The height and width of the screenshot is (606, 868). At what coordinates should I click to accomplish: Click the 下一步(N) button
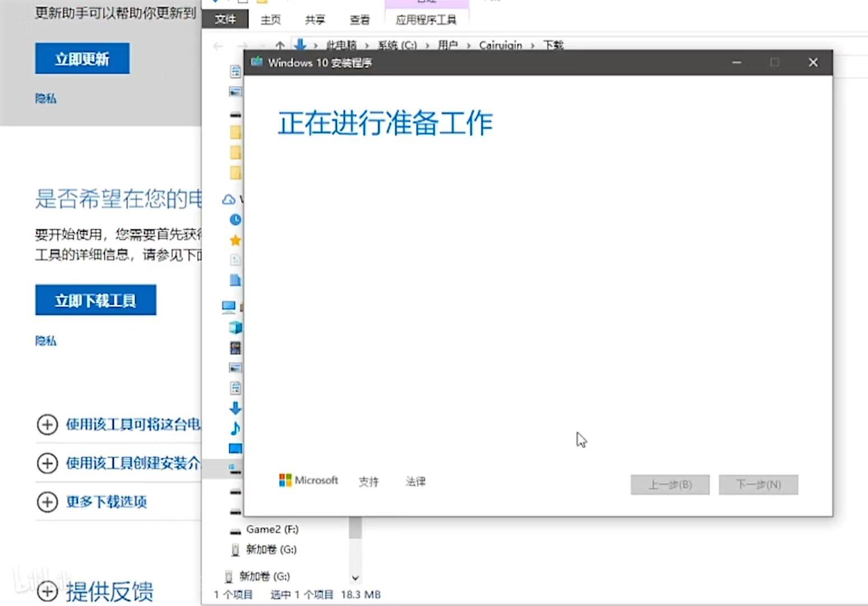click(758, 485)
